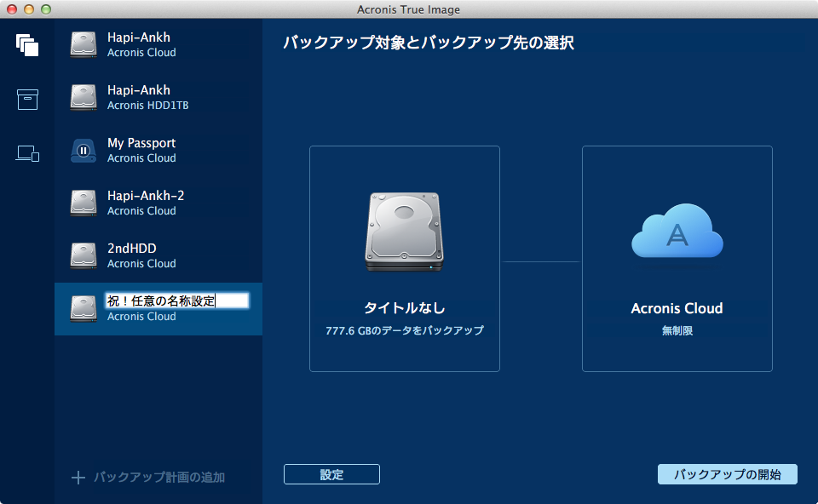Select drive icon of Hapi-Ankh Acronis HDD1TB backup
Image resolution: width=818 pixels, height=504 pixels.
pyautogui.click(x=84, y=97)
